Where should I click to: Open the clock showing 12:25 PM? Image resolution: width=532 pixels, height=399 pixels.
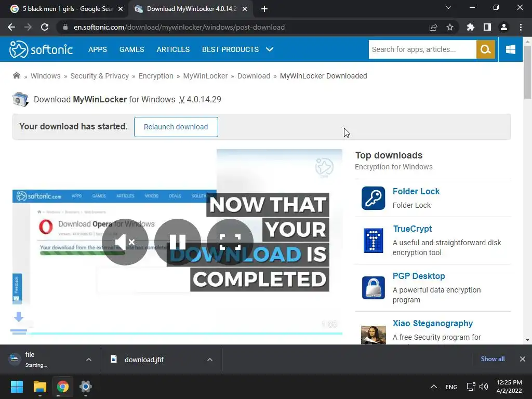pos(509,387)
